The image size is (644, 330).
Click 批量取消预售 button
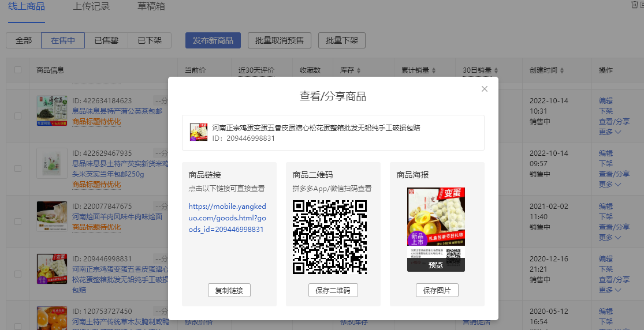click(x=280, y=40)
